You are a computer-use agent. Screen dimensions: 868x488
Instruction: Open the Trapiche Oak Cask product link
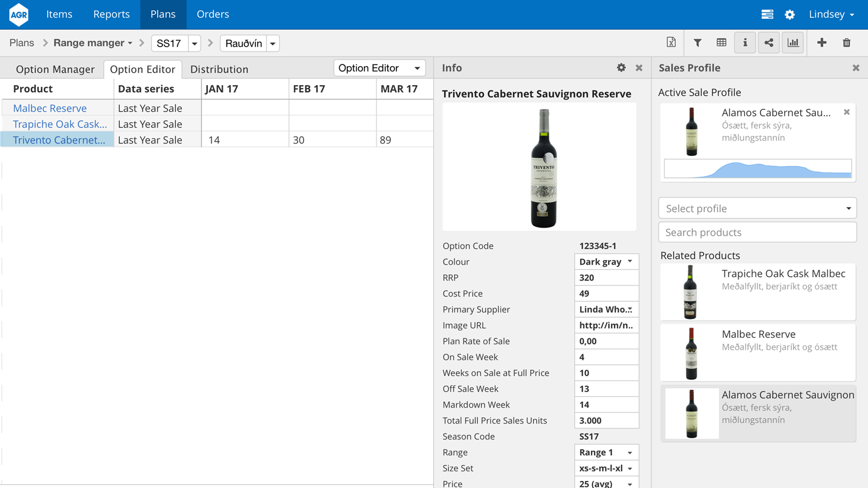point(60,124)
